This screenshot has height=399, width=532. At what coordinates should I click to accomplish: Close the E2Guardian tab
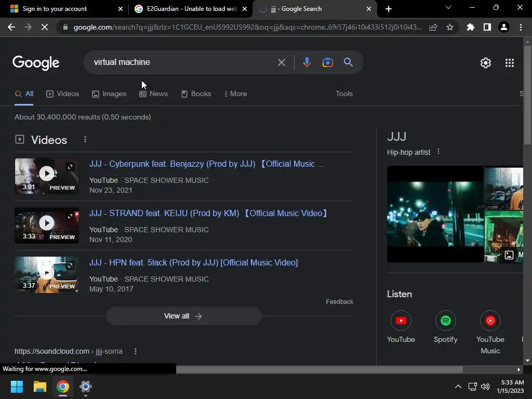[x=245, y=9]
